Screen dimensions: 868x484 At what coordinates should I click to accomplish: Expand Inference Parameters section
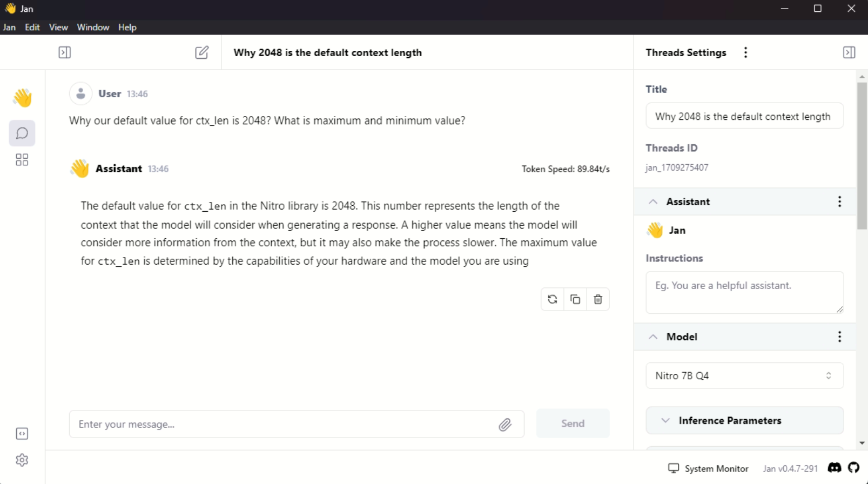pos(744,420)
